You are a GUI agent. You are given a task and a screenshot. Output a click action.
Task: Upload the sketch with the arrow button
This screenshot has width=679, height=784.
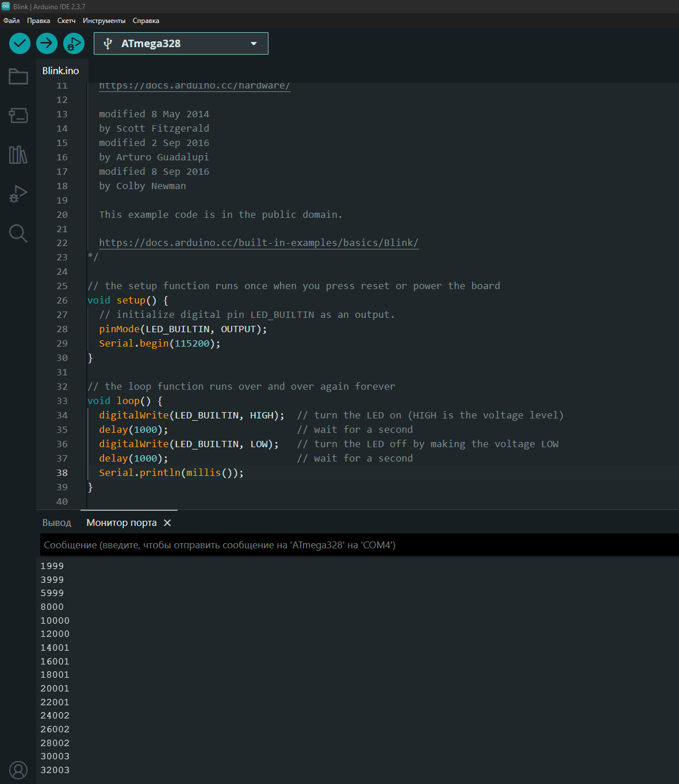(47, 43)
